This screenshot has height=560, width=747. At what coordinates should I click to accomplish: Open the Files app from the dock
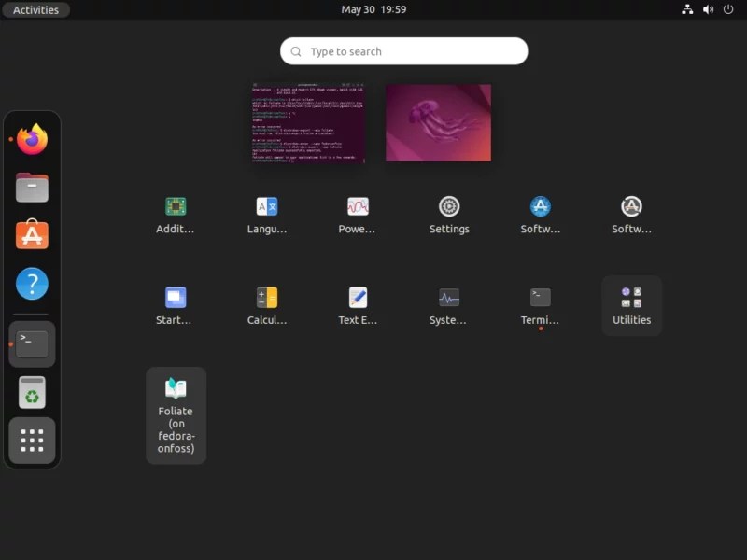[x=32, y=187]
